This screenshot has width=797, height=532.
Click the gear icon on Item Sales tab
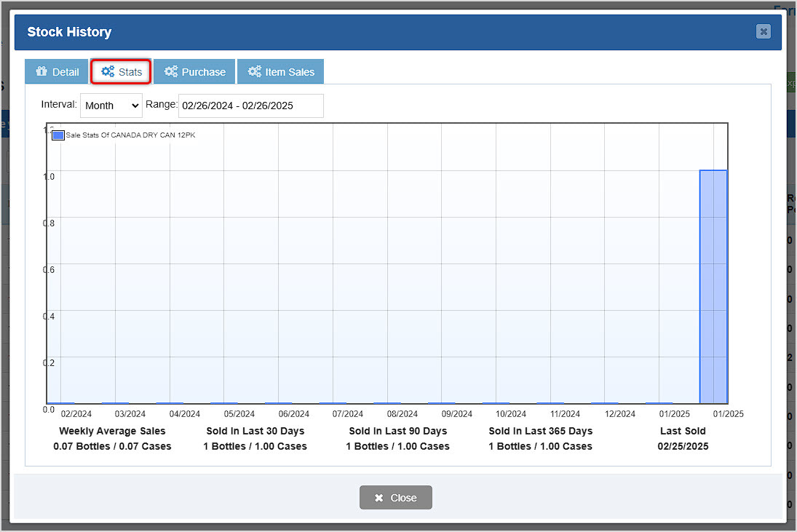coord(254,71)
